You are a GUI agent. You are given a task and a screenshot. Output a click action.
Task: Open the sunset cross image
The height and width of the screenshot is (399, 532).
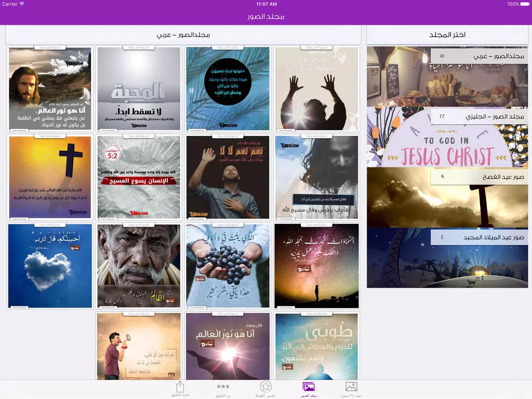[x=50, y=177]
